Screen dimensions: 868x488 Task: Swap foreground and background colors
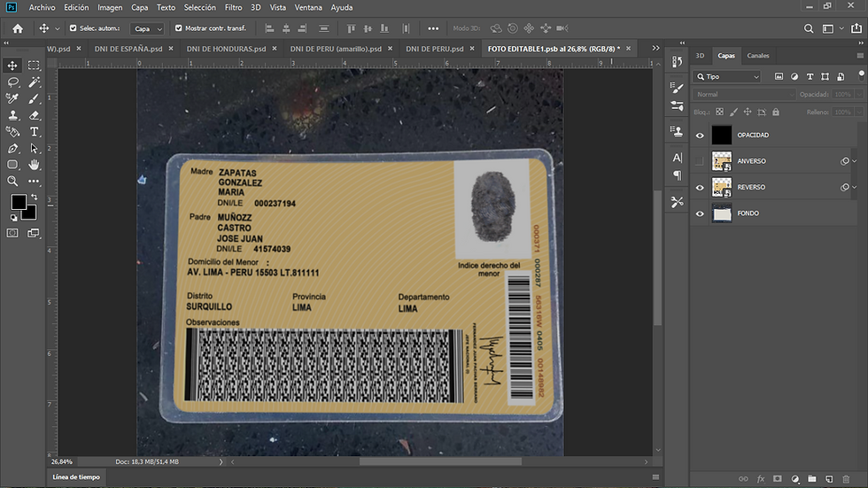tap(35, 197)
